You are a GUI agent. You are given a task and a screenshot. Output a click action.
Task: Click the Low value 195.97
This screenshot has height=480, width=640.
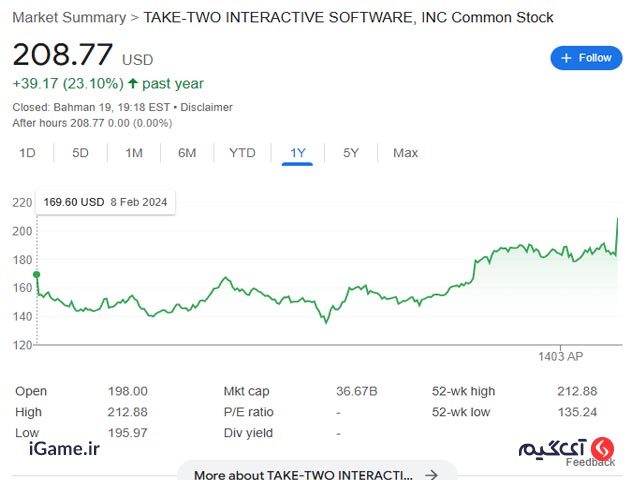[127, 433]
